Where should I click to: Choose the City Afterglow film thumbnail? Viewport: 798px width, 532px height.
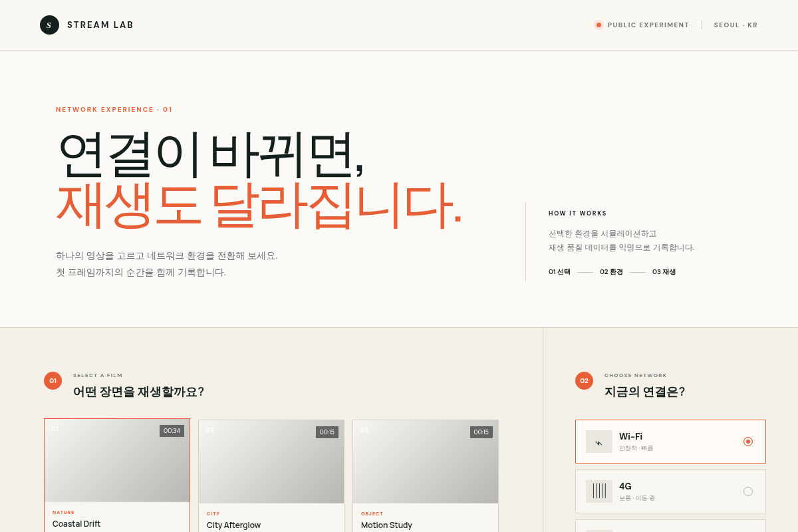(x=271, y=462)
